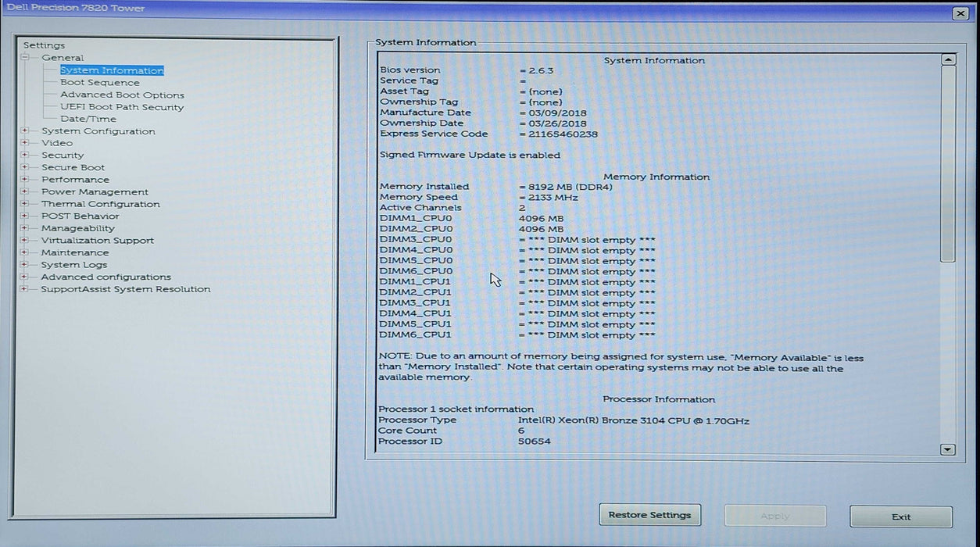Click the Bios version value 2.6.3
Screen dimensions: 980x547
point(541,70)
